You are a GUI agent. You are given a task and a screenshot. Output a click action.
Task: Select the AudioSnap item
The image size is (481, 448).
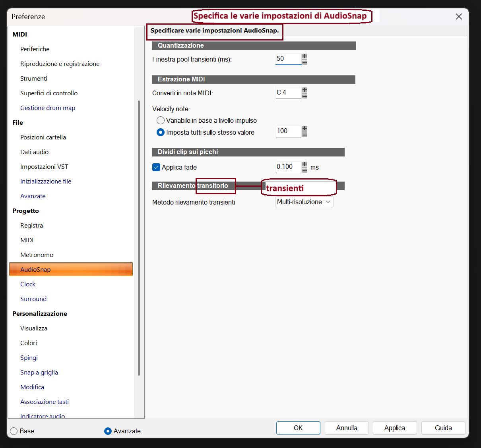point(71,269)
